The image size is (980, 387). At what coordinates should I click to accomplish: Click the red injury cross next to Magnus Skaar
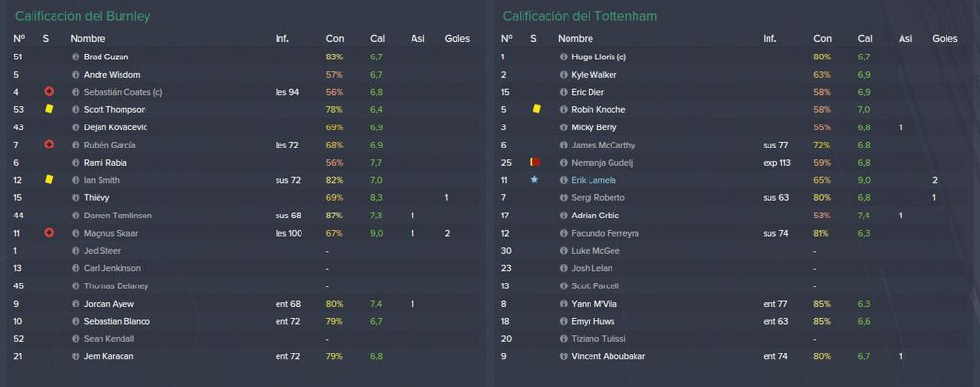click(x=49, y=233)
